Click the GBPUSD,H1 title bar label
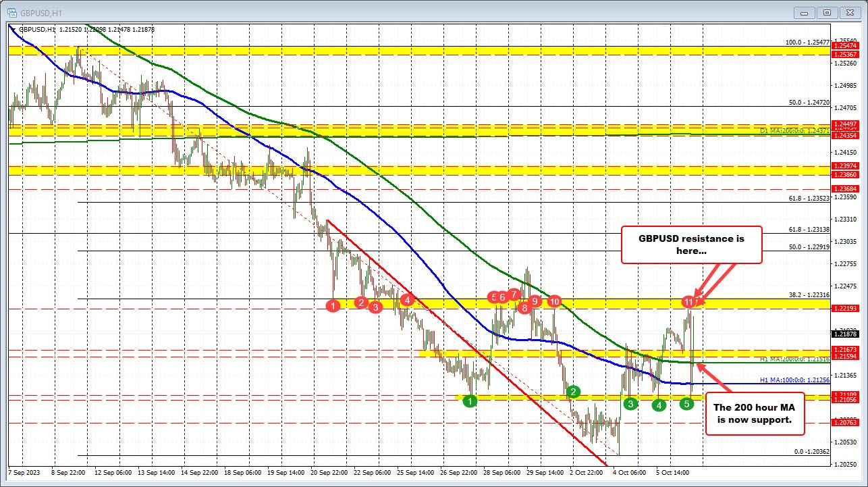 [x=40, y=12]
